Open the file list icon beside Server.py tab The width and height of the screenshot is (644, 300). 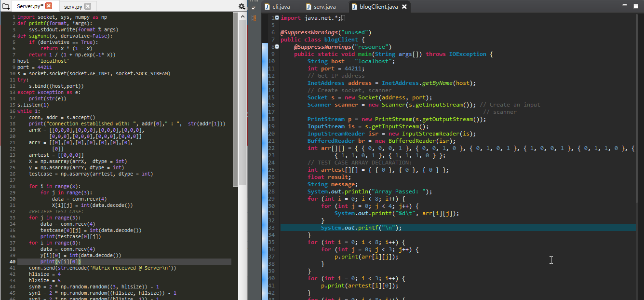[6, 6]
